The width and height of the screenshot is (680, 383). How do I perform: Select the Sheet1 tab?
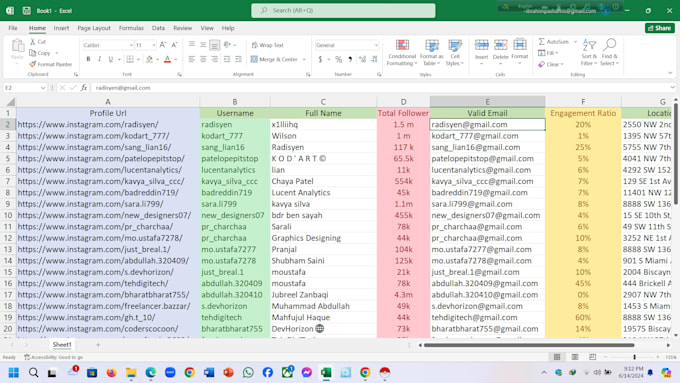(62, 344)
